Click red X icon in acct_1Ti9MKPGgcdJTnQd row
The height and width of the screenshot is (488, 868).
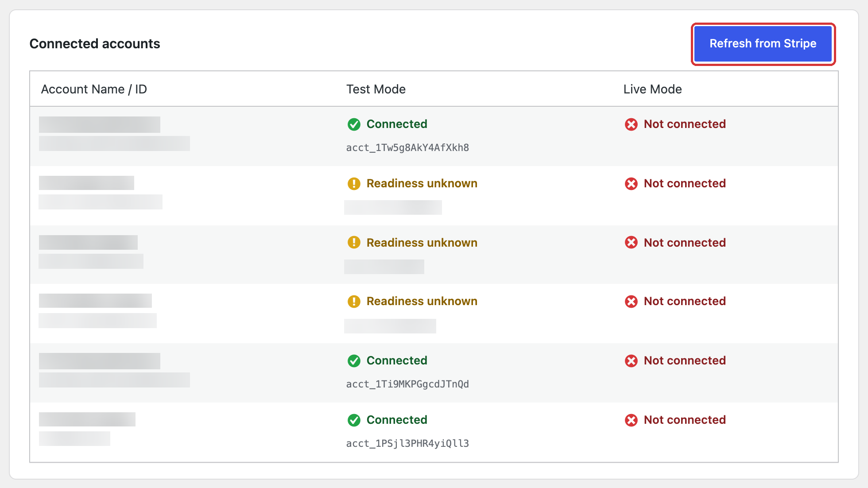pos(631,361)
